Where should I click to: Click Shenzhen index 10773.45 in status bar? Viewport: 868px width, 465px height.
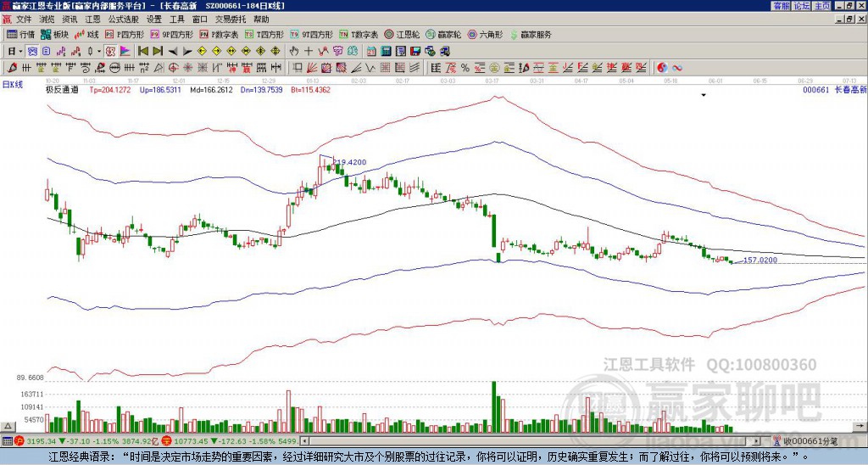click(191, 441)
